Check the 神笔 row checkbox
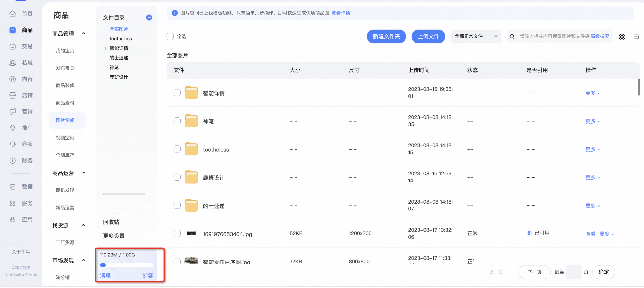This screenshot has height=288, width=644. (177, 121)
